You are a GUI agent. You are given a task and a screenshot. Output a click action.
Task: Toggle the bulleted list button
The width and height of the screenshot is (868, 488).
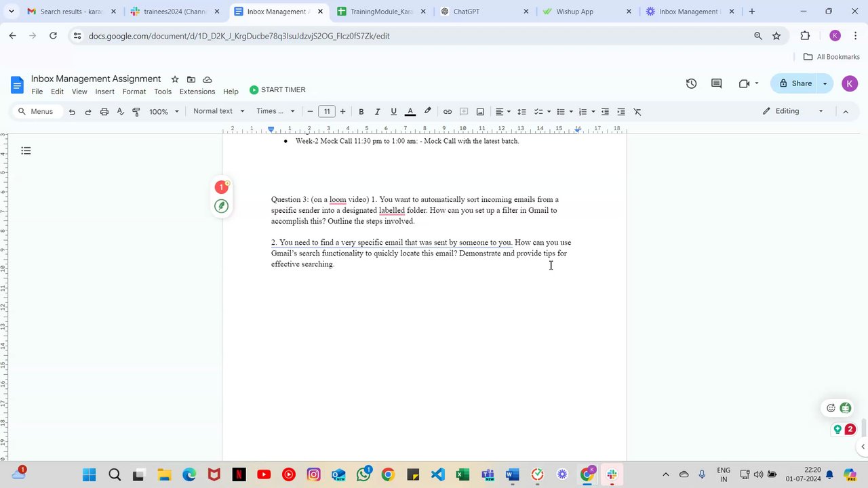[x=561, y=112]
